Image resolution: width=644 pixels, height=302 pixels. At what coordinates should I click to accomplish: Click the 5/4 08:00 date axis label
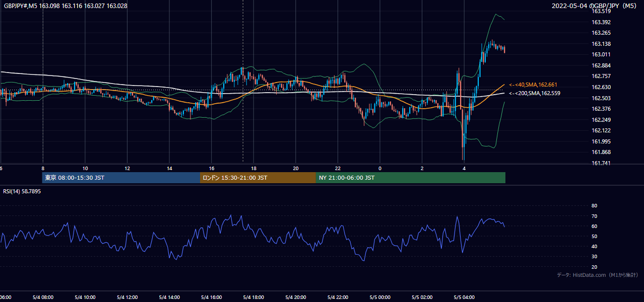point(43,297)
